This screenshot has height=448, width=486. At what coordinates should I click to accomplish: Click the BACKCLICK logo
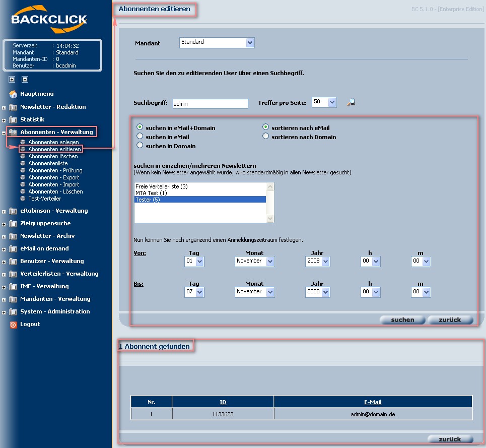pyautogui.click(x=49, y=20)
